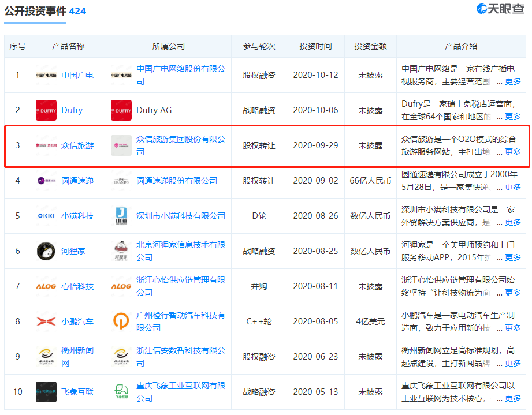The image size is (532, 415).
Task: Click the Dufry red product logo
Action: coord(46,110)
